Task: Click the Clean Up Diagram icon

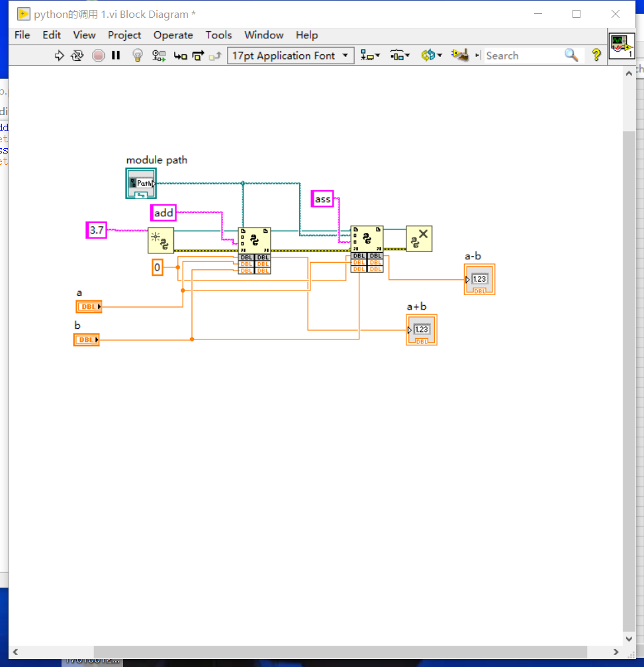Action: 460,55
